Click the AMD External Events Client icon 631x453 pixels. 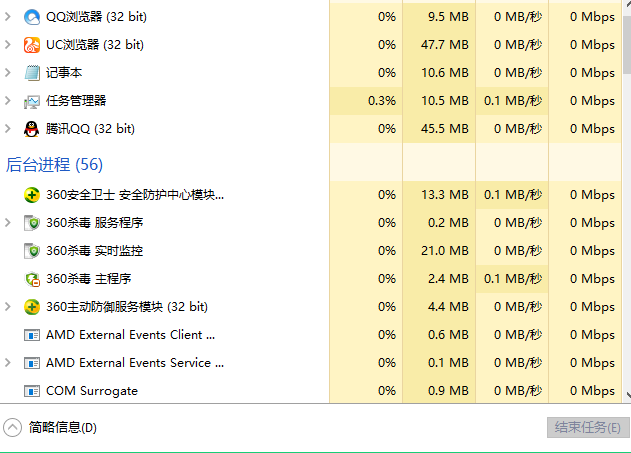[x=32, y=335]
